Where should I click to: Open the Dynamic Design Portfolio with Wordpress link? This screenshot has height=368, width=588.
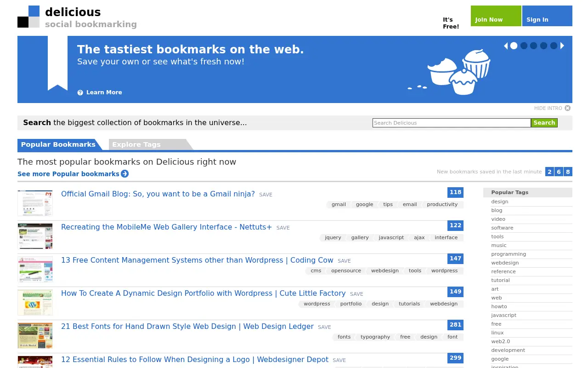click(204, 293)
